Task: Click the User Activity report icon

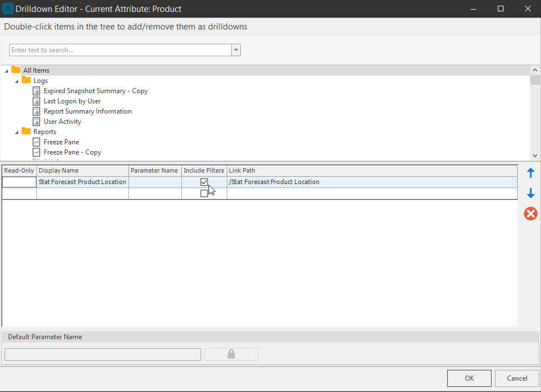Action: [36, 122]
